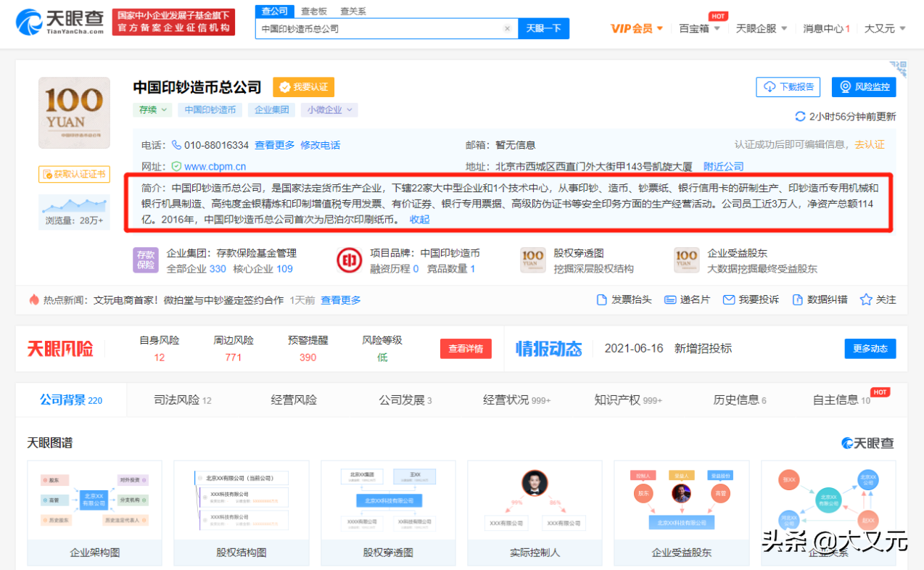Open the 公司背景 tab

pyautogui.click(x=71, y=400)
